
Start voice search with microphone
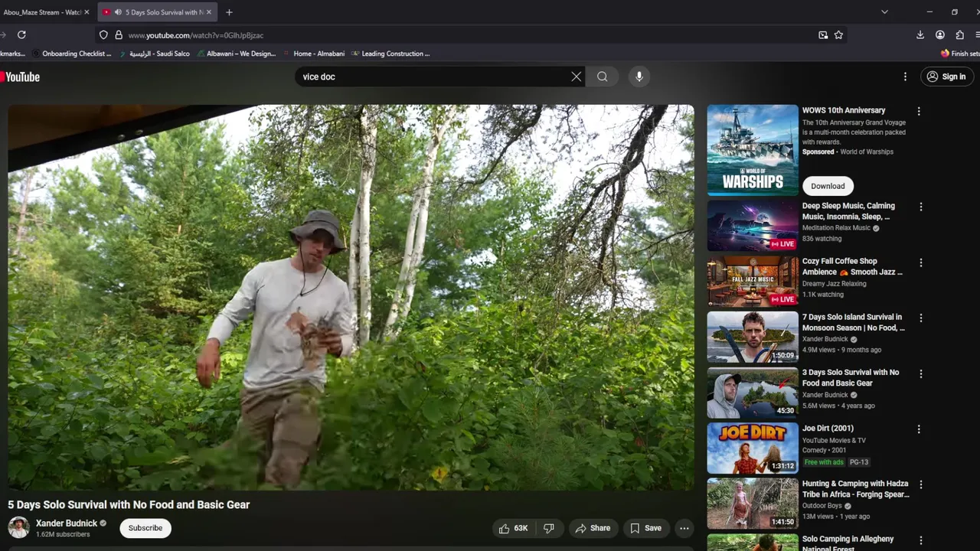(639, 77)
